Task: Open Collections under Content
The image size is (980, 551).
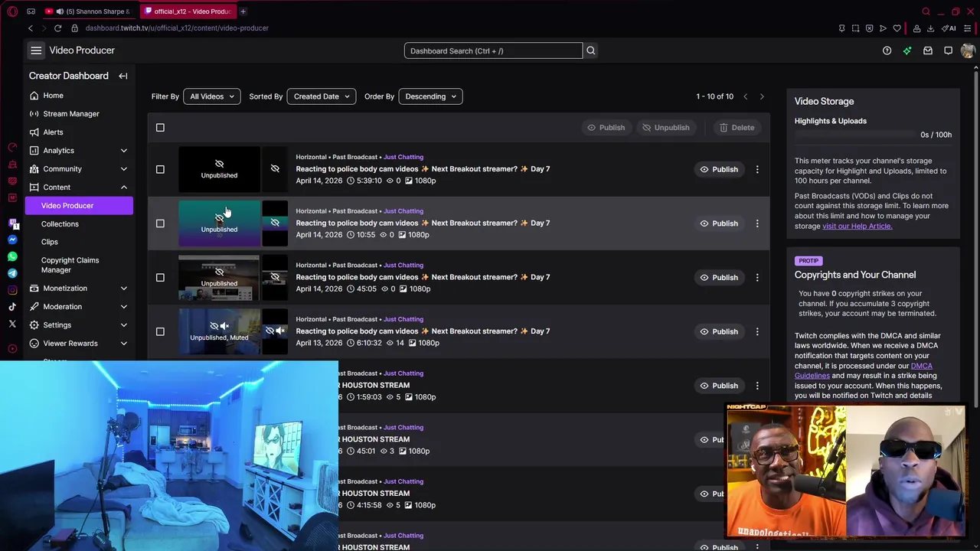Action: point(60,224)
